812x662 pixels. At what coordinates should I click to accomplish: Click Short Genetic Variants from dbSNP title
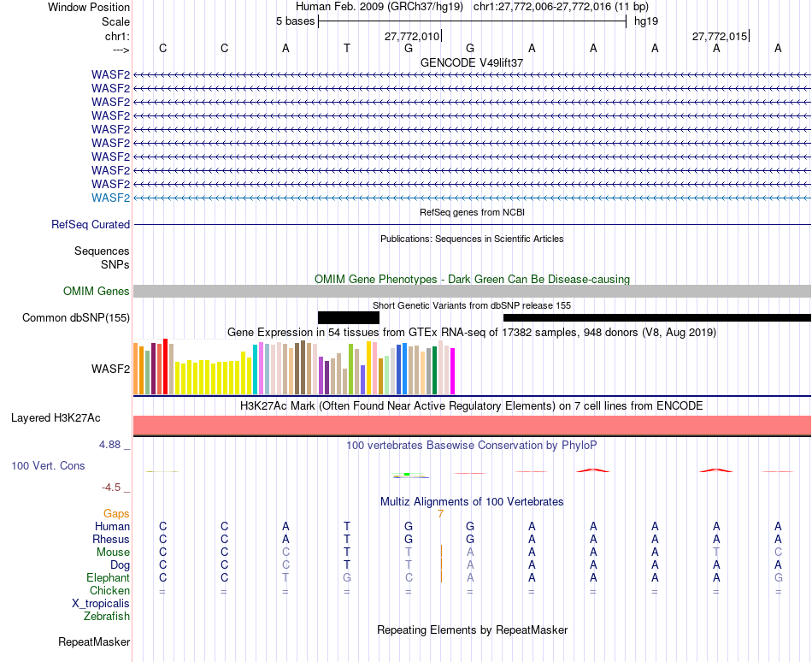(x=472, y=305)
